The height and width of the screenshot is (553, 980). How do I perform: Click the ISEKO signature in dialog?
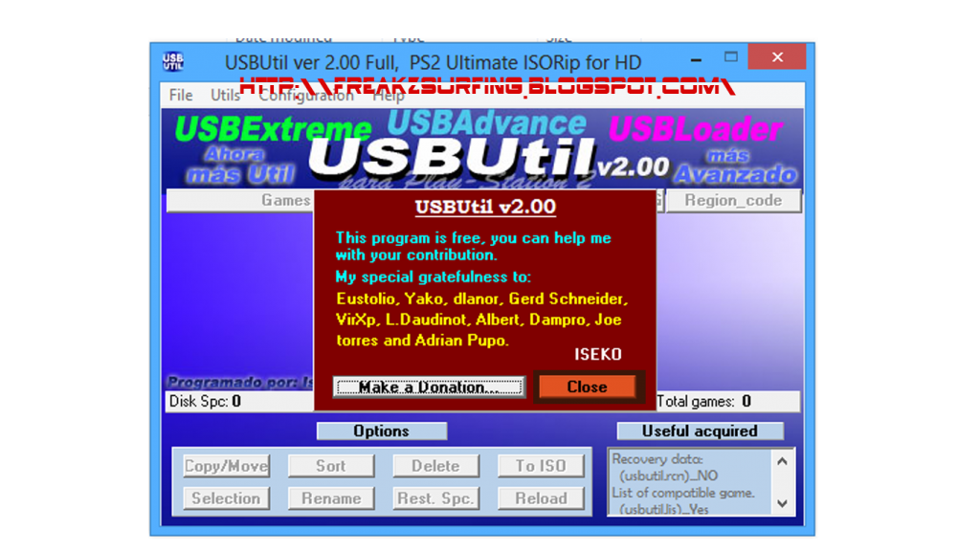coord(598,354)
